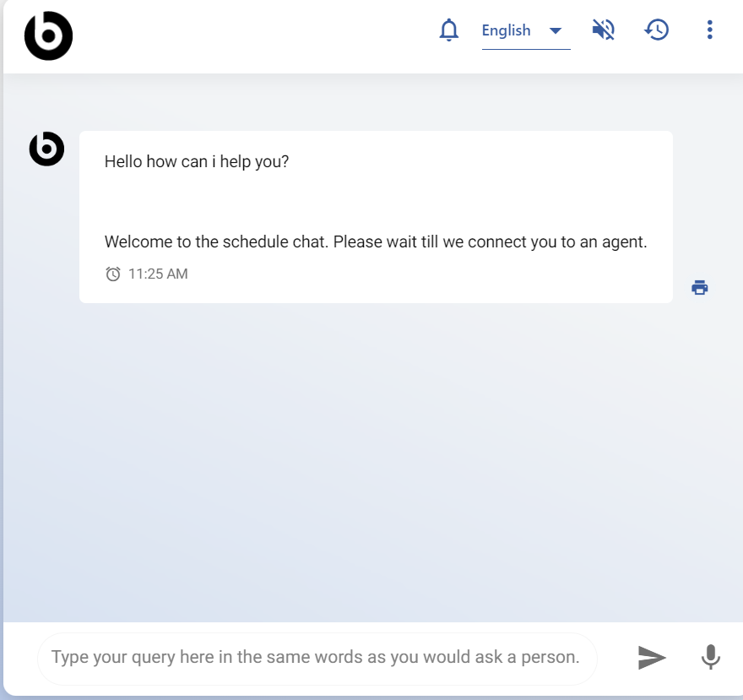The width and height of the screenshot is (743, 700).
Task: Click the bot avatar beside the message
Action: tap(47, 149)
